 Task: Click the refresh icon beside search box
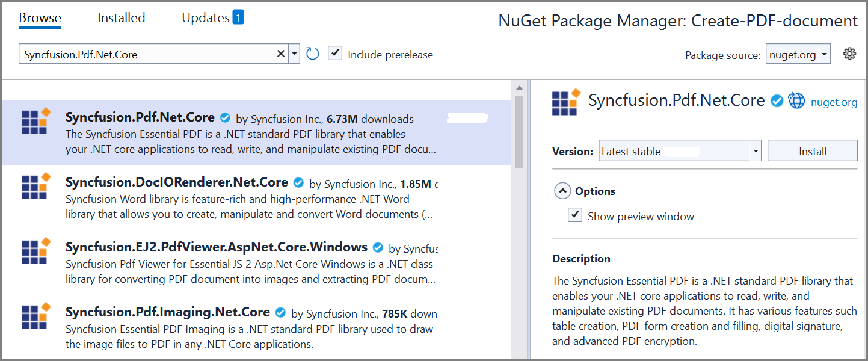pos(312,54)
